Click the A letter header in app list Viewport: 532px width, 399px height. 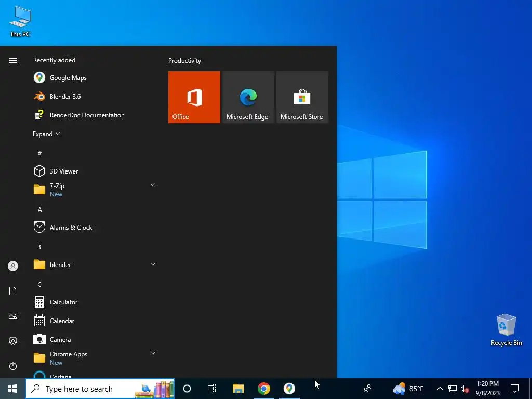(39, 210)
